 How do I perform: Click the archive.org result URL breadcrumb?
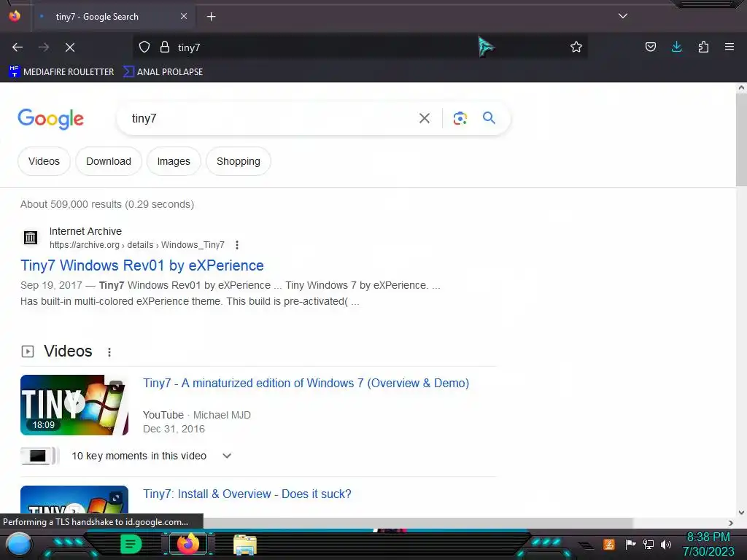click(x=136, y=245)
